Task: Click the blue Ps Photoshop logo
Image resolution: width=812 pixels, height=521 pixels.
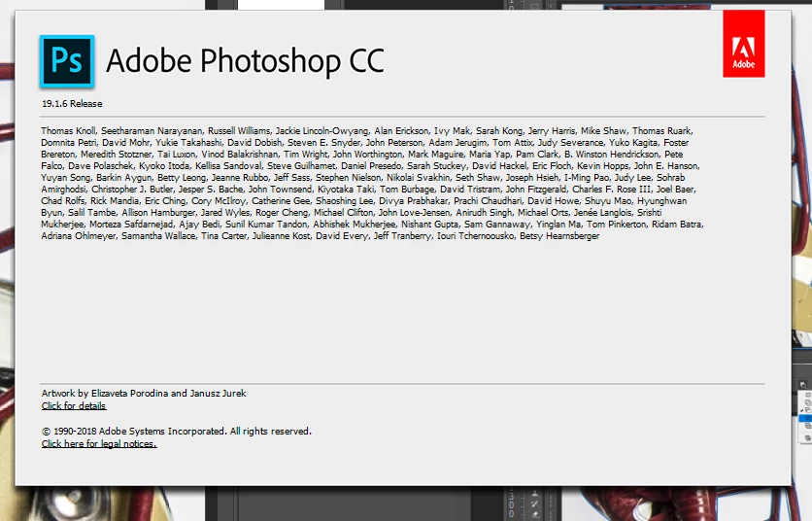Action: pos(67,60)
